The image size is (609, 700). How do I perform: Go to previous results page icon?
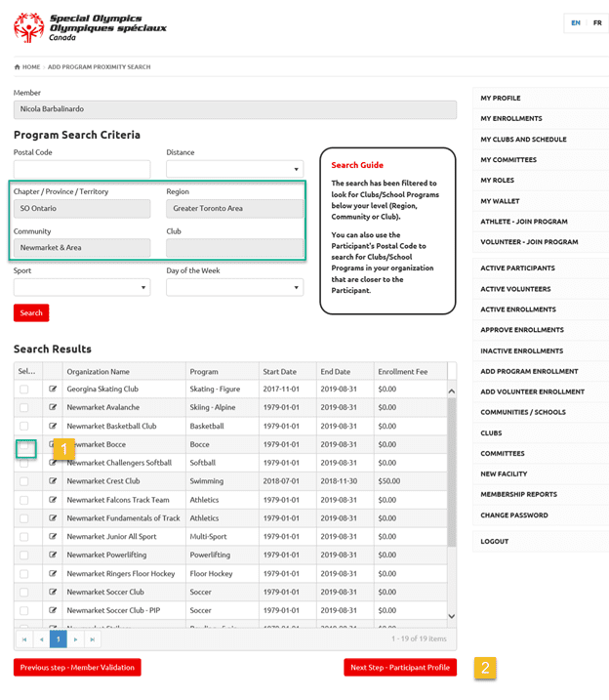41,639
